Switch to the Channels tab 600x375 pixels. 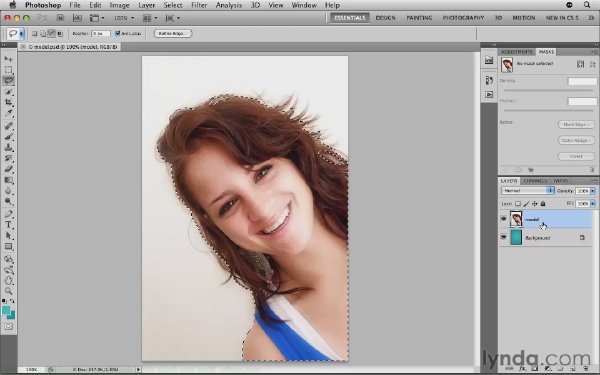tap(535, 181)
